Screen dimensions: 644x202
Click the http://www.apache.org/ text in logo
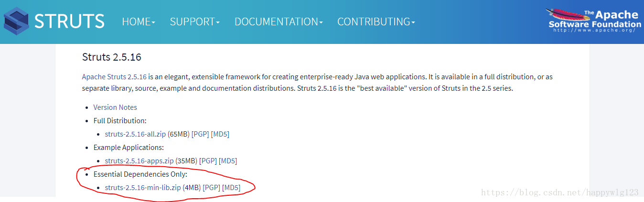coord(595,30)
